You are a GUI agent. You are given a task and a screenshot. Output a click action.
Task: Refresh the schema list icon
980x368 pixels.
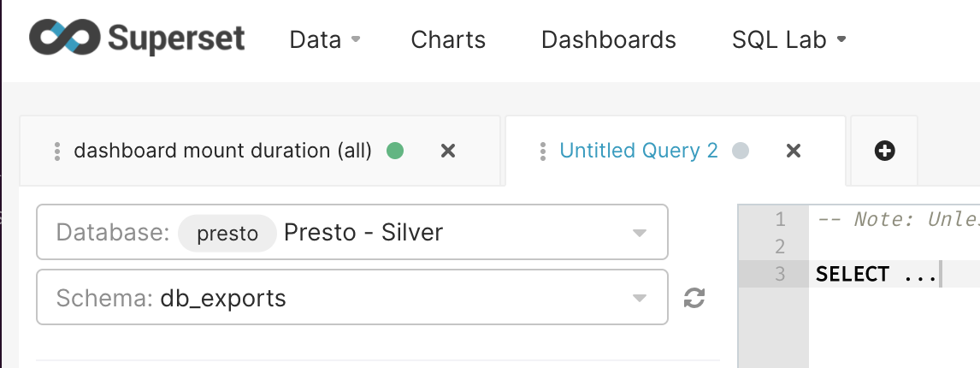pyautogui.click(x=694, y=298)
